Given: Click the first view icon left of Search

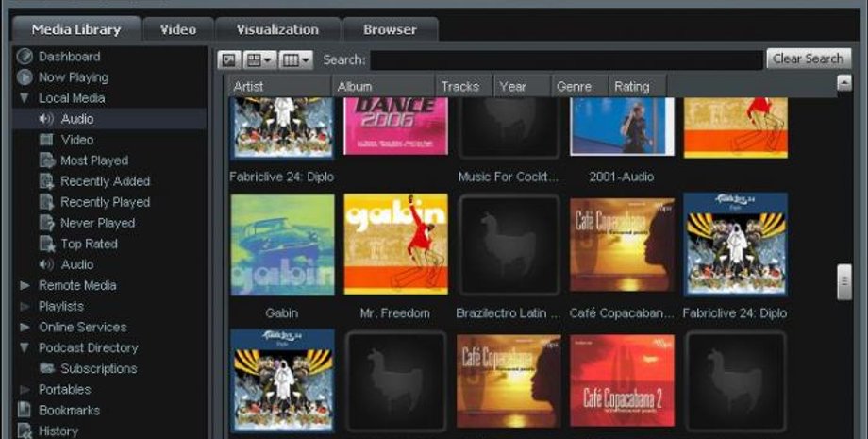Looking at the screenshot, I should [x=229, y=59].
